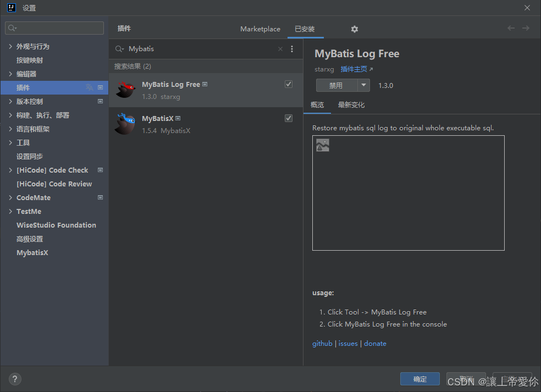Open the github link
541x392 pixels.
(322, 344)
